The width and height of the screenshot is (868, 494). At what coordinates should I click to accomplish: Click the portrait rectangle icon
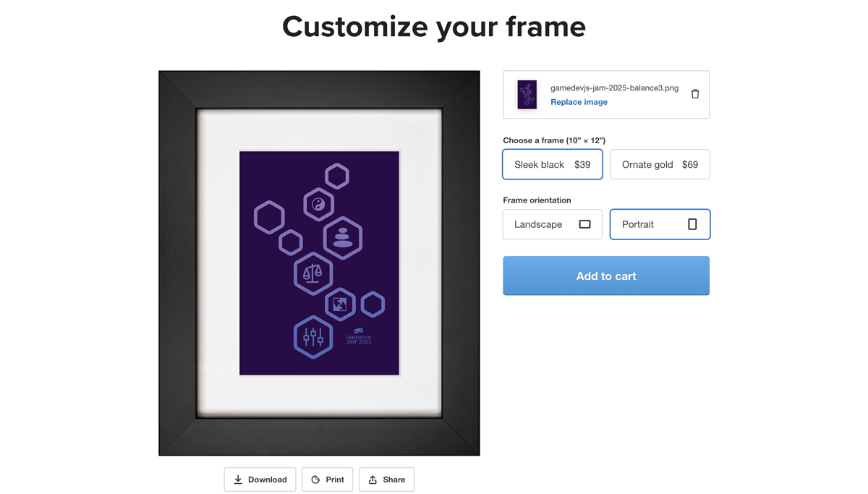coord(691,224)
